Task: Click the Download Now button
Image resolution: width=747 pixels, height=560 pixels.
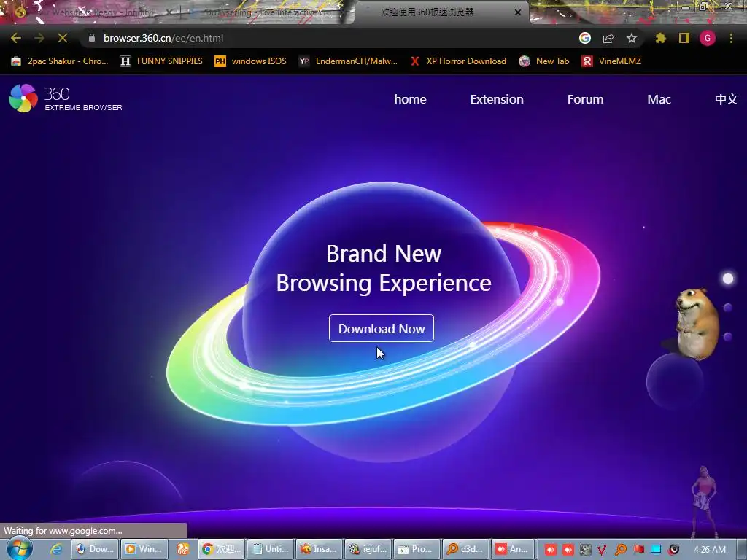Action: 381,328
